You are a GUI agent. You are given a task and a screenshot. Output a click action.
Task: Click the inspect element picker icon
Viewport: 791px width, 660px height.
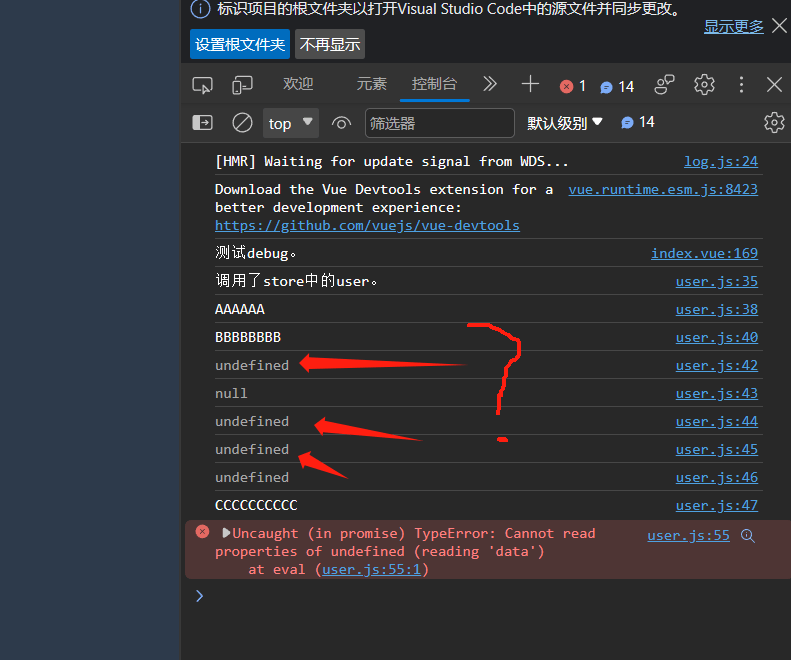pyautogui.click(x=203, y=85)
